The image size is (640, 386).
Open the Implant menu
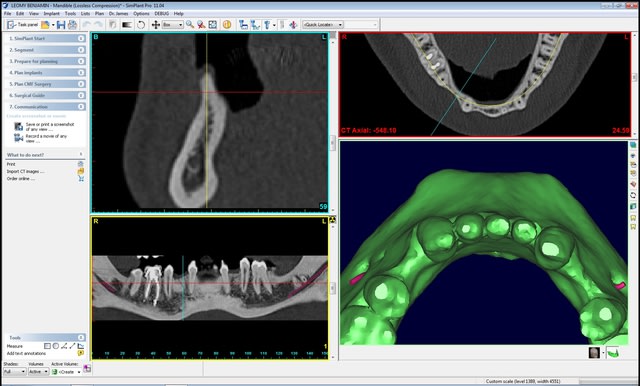click(x=52, y=13)
